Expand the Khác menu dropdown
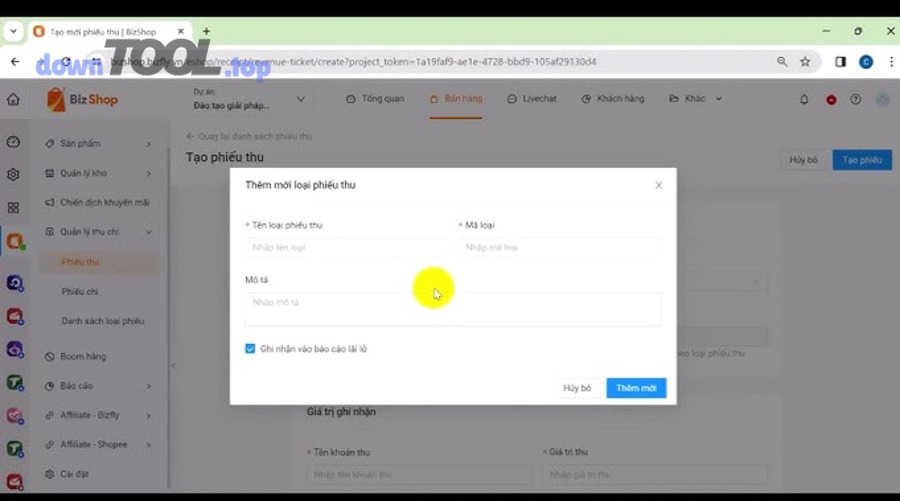Image resolution: width=900 pixels, height=501 pixels. (695, 99)
